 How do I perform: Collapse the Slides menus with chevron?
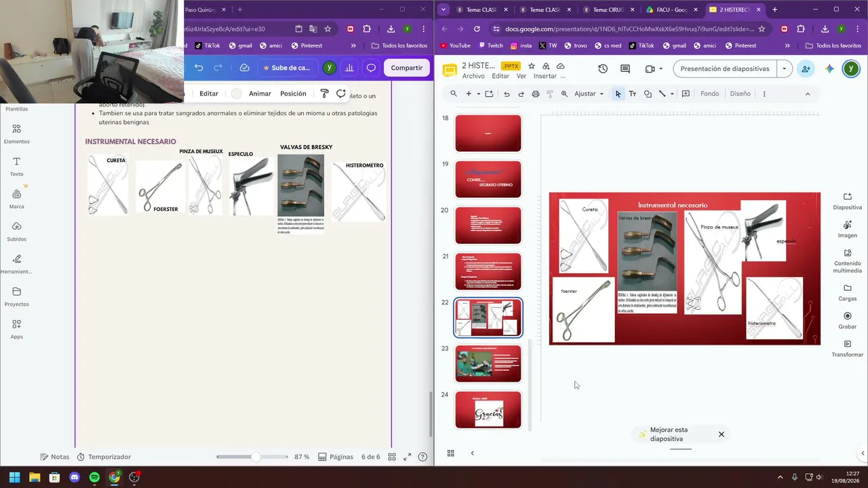click(x=807, y=94)
